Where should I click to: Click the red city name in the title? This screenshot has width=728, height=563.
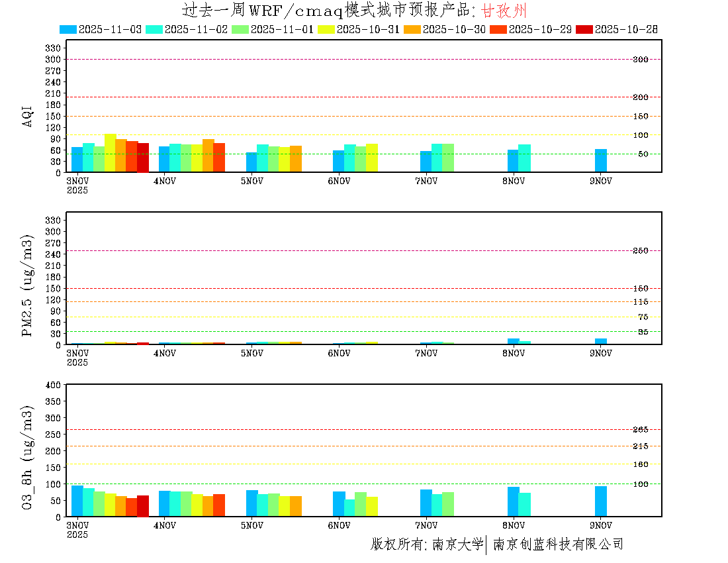click(x=503, y=11)
